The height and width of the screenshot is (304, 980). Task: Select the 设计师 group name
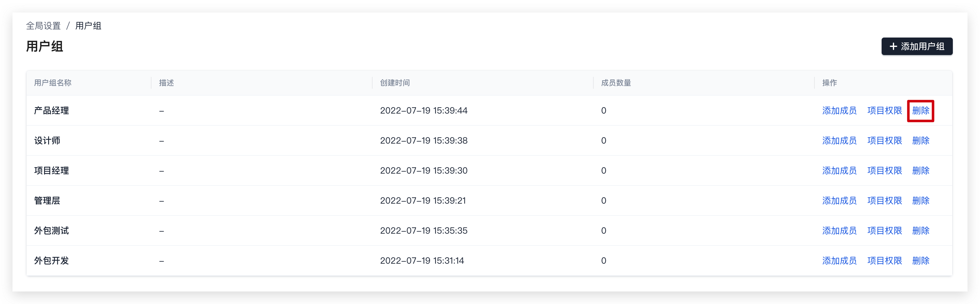click(x=47, y=140)
